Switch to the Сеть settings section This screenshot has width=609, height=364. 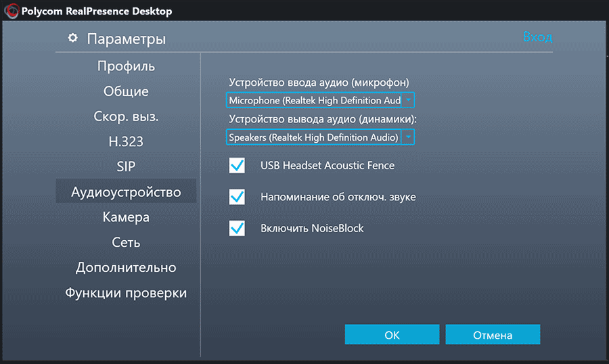pyautogui.click(x=126, y=242)
